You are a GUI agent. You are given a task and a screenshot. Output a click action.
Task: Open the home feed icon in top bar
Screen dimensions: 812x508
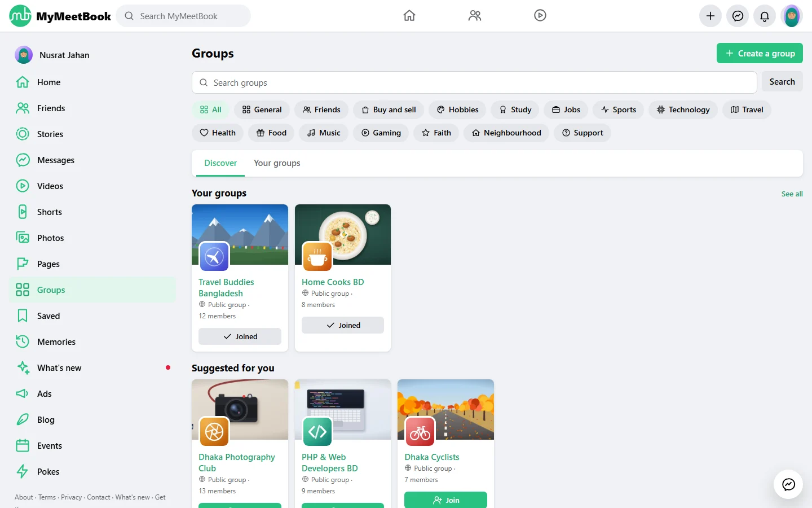pos(409,16)
